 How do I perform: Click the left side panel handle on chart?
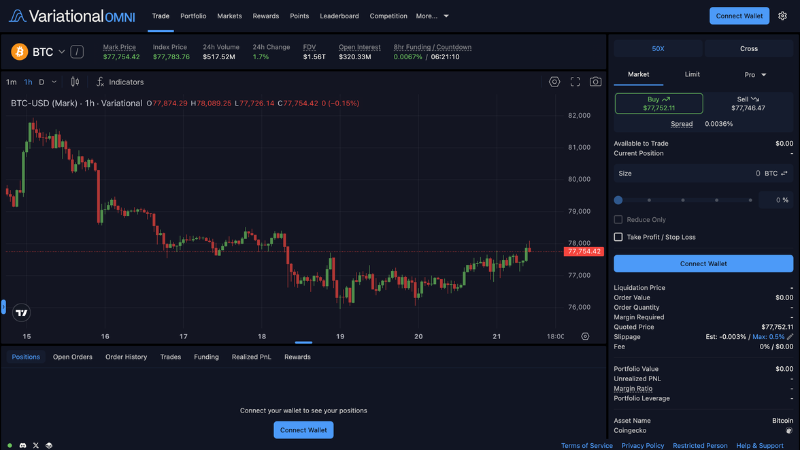4,307
